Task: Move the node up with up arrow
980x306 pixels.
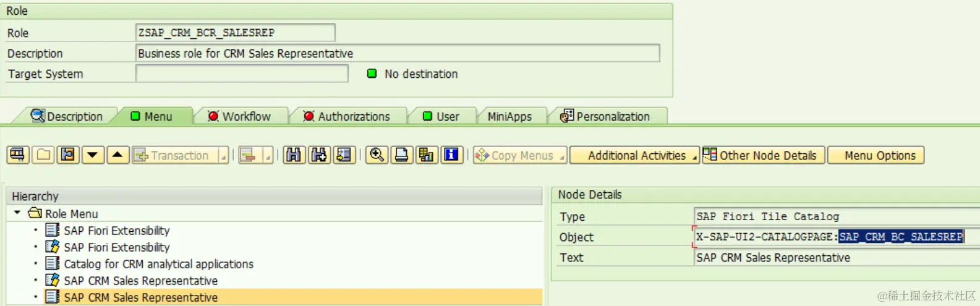Action: (x=117, y=155)
